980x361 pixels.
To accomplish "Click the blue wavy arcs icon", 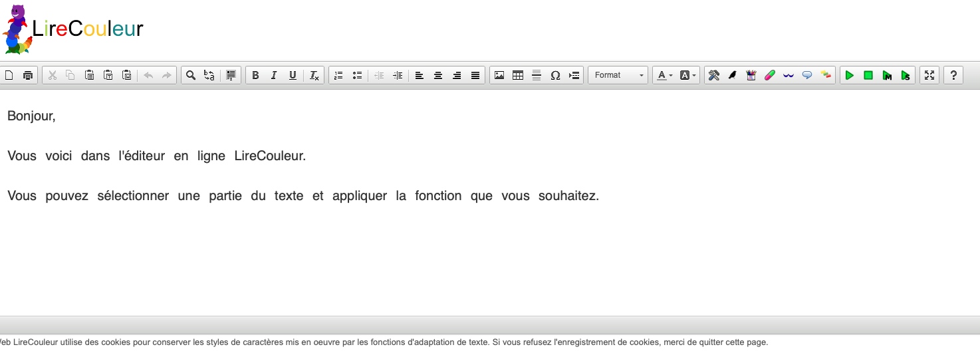I will click(x=789, y=76).
